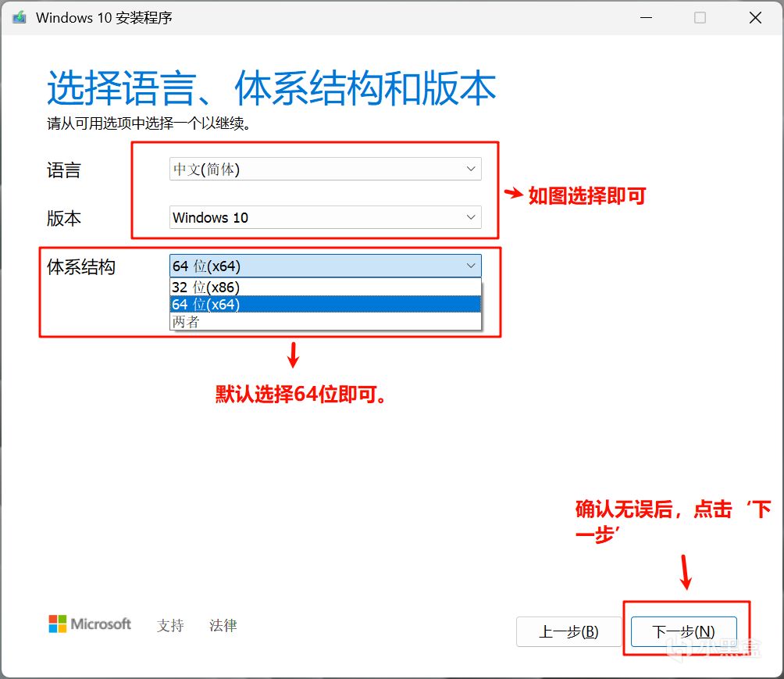
Task: Collapse the 体系结构 architecture combo box
Action: click(x=326, y=266)
